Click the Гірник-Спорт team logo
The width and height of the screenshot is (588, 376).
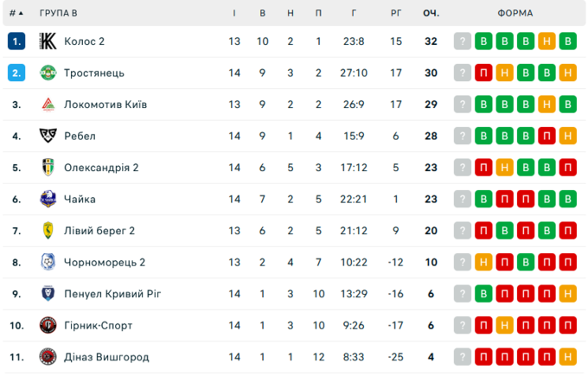pyautogui.click(x=48, y=326)
